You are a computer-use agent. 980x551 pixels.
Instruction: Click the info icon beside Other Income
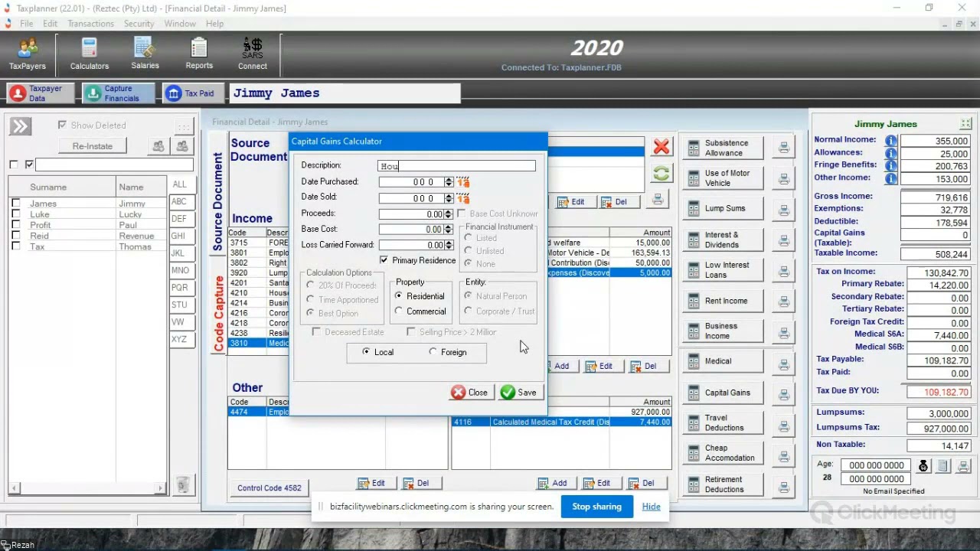tap(890, 179)
